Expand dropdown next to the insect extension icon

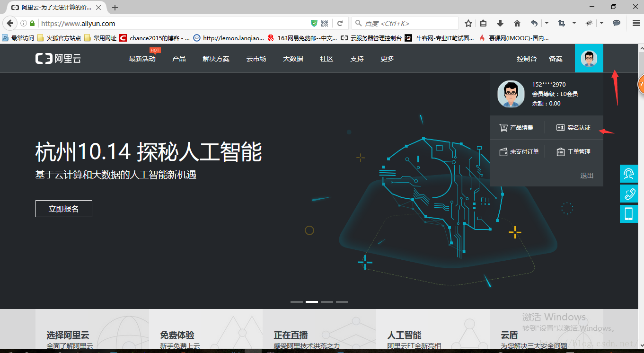[601, 23]
